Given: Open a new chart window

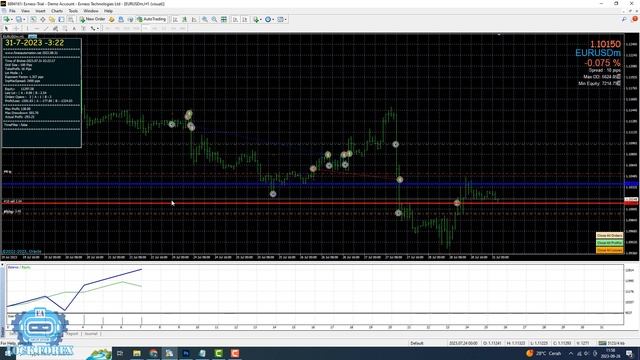Looking at the screenshot, I should coord(6,19).
